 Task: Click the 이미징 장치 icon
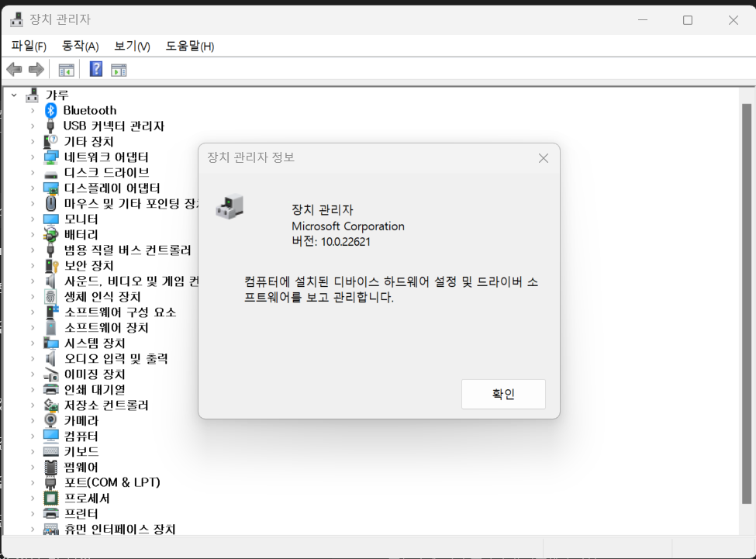pos(50,374)
